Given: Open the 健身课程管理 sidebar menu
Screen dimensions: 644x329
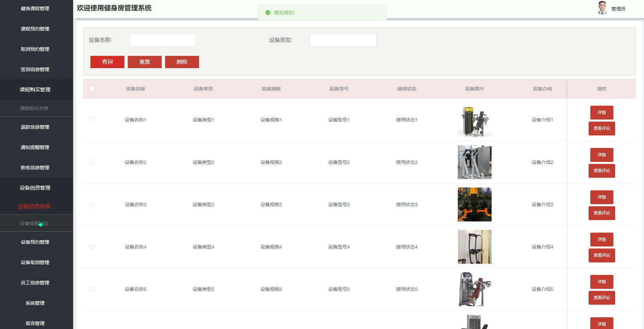Looking at the screenshot, I should (35, 8).
